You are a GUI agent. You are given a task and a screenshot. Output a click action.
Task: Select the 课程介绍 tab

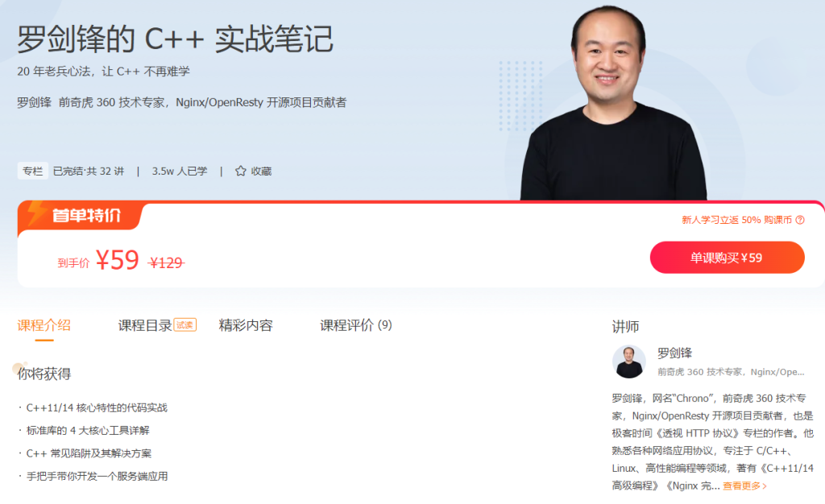(45, 325)
